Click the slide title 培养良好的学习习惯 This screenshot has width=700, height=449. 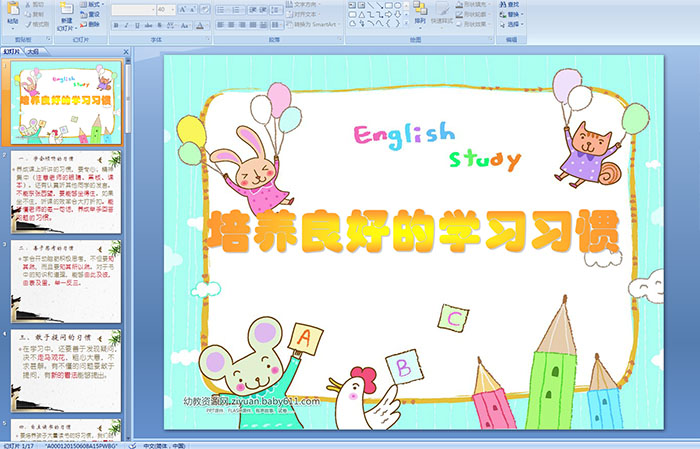pyautogui.click(x=413, y=231)
